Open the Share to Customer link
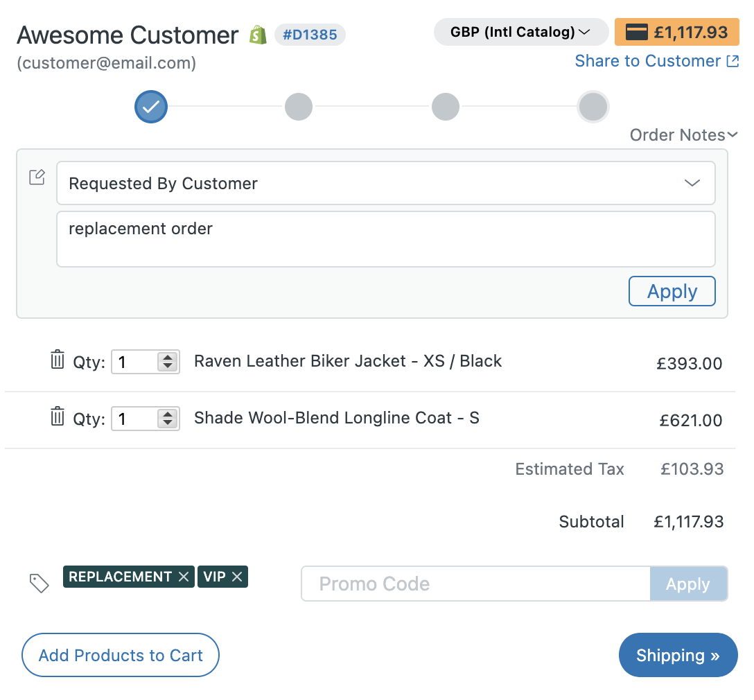 pos(657,61)
